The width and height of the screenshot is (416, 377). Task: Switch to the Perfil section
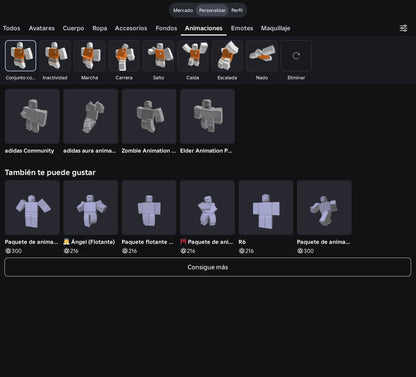237,10
